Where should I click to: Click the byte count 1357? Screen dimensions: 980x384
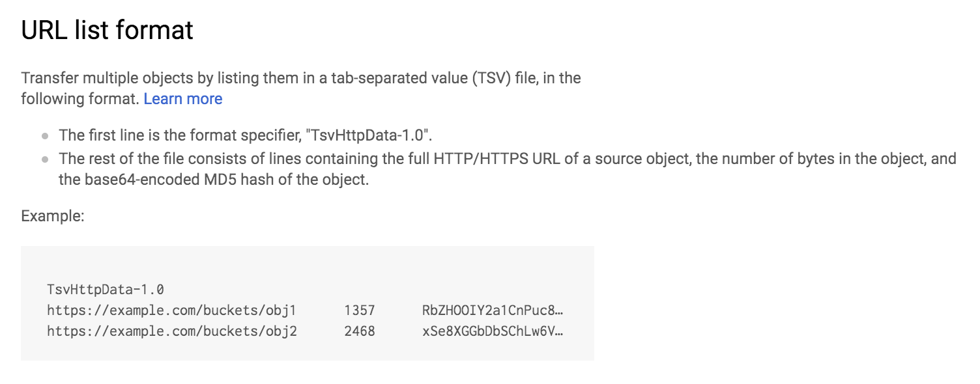tap(360, 310)
